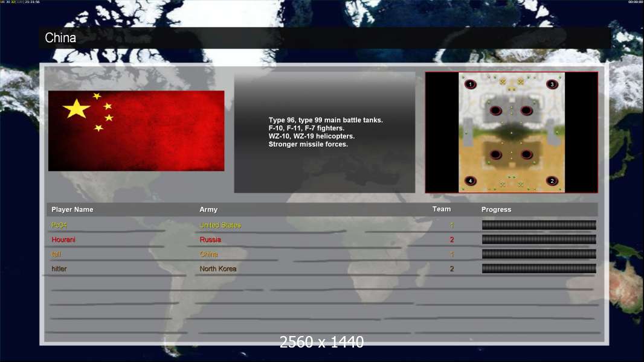644x362 pixels.
Task: Click the Player Name column header
Action: click(72, 209)
